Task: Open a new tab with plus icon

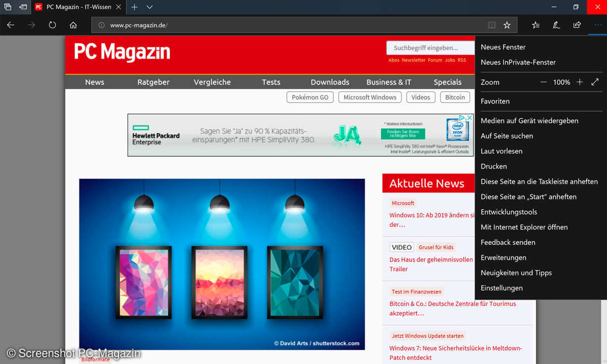Action: pos(135,7)
